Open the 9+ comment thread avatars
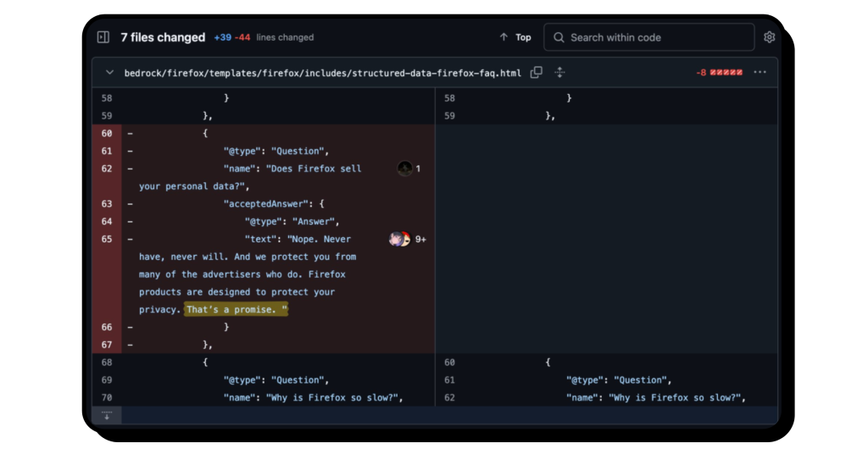 (x=399, y=240)
